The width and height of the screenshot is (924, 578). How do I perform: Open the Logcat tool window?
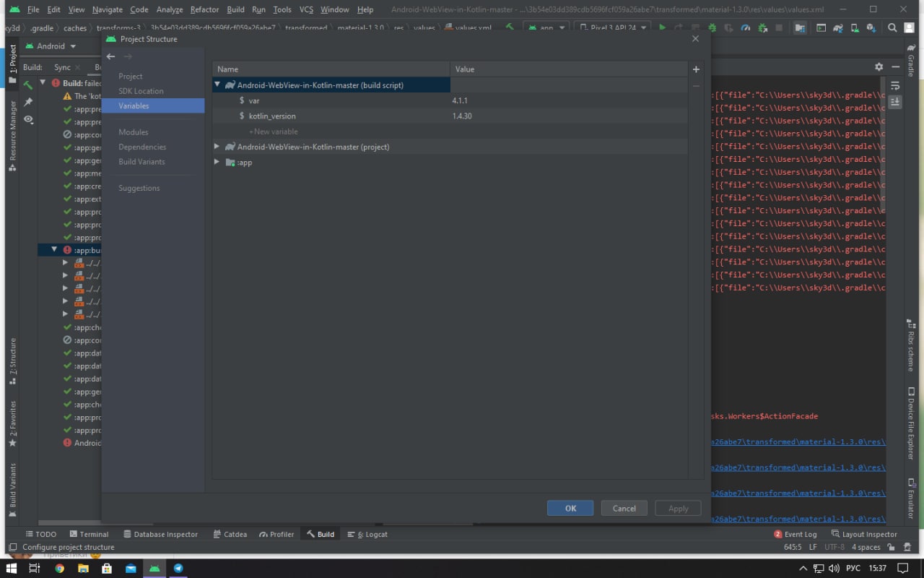(x=367, y=534)
